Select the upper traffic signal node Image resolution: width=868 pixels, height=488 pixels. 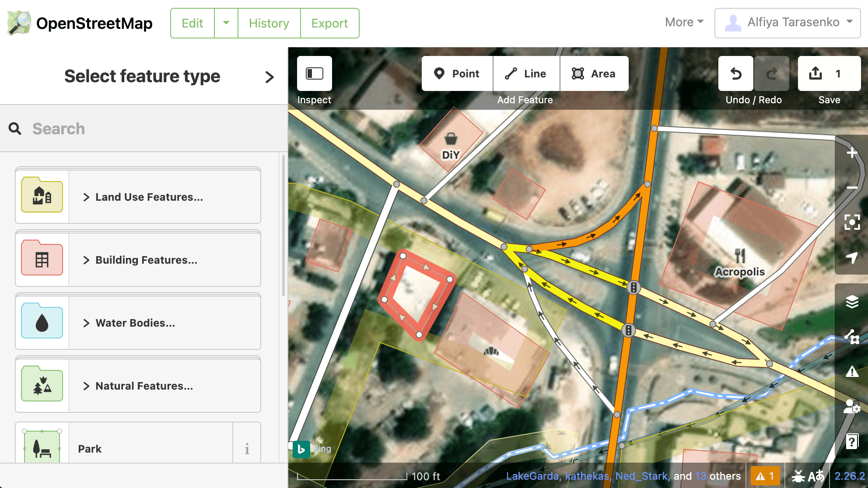click(633, 288)
